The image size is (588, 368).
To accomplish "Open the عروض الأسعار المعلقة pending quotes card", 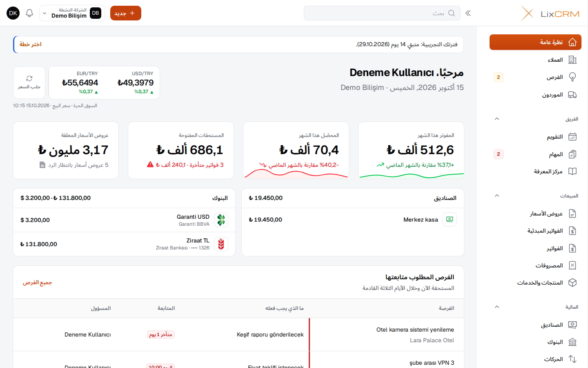I will tap(66, 150).
